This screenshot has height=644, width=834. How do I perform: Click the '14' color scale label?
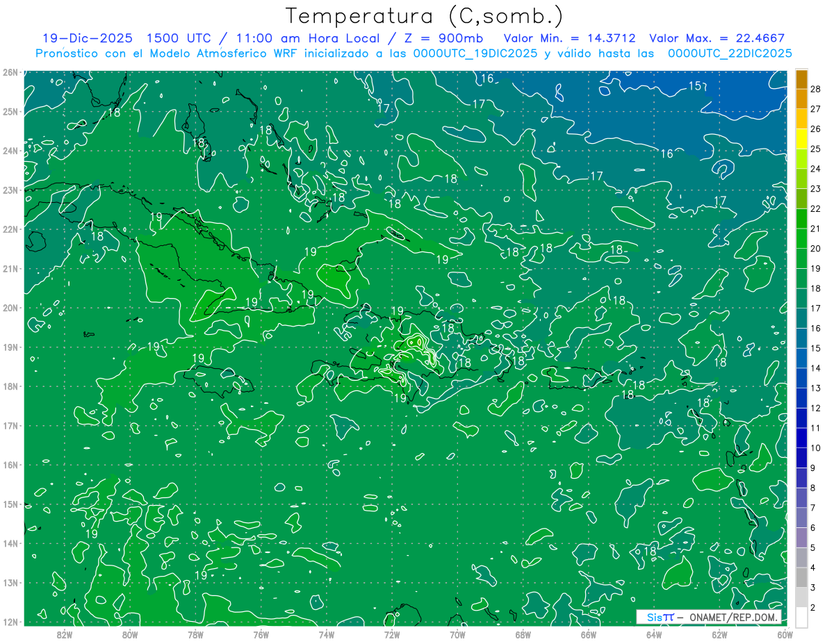tap(816, 368)
